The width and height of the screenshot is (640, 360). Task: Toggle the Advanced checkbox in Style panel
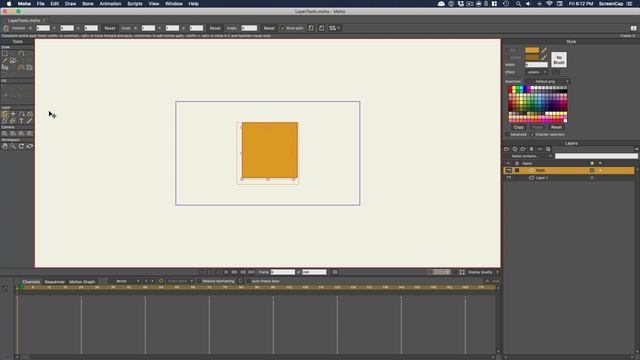click(508, 134)
